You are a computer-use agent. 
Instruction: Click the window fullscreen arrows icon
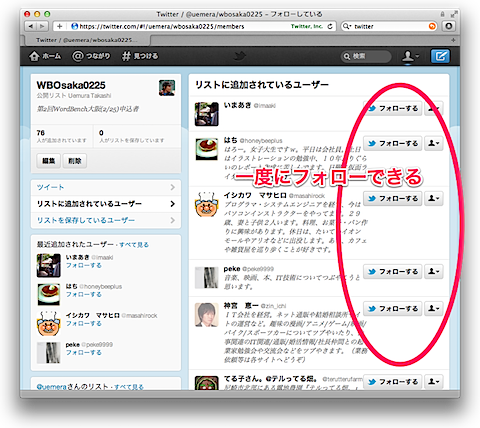tap(453, 14)
